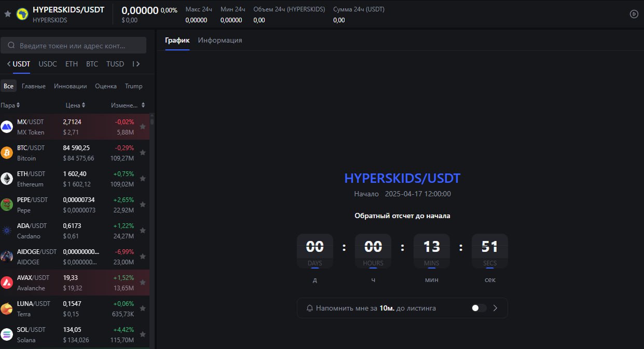Open the video tutorial play icon
Screen dimensions: 644x349
634,14
